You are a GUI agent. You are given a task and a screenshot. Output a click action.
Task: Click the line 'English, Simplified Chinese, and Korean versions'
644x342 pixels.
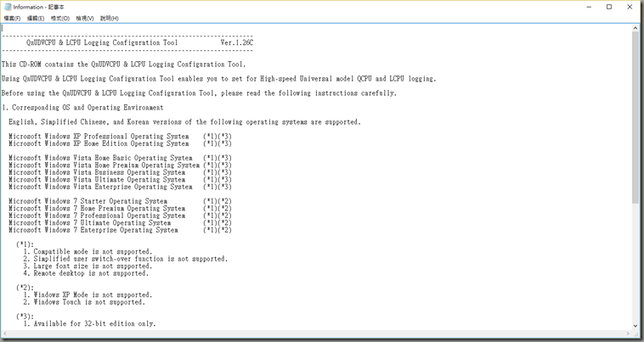pos(184,122)
